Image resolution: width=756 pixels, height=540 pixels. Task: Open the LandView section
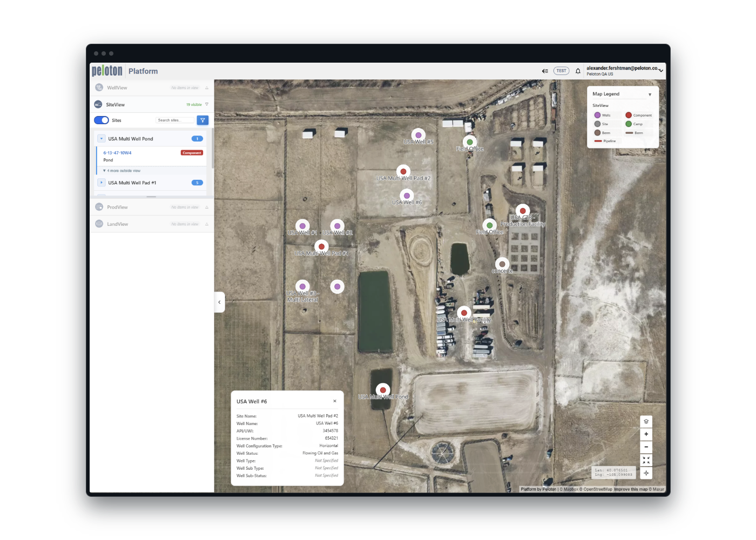[152, 224]
